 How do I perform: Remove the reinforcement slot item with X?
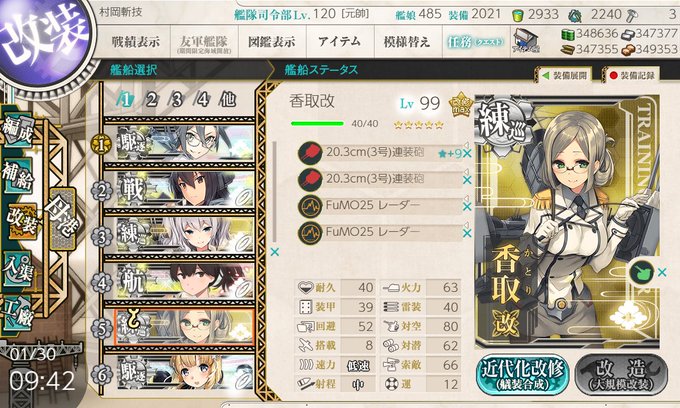pos(662,272)
